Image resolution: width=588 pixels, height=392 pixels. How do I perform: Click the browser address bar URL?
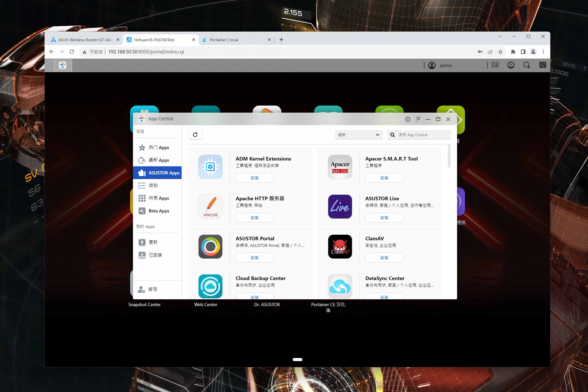point(146,52)
